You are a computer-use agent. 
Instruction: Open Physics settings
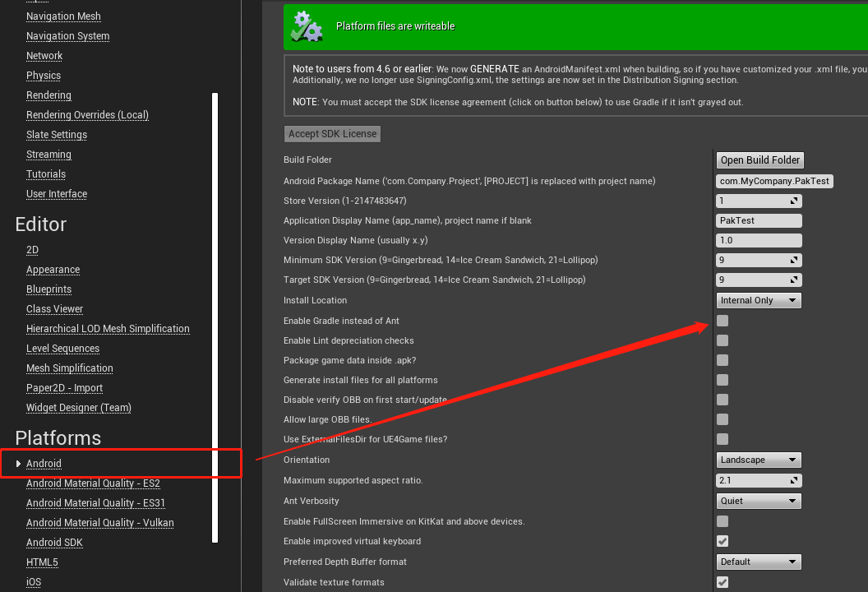44,76
